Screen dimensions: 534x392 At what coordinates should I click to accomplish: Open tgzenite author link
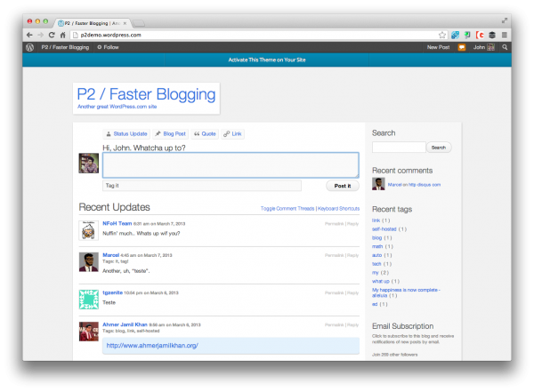coord(113,292)
